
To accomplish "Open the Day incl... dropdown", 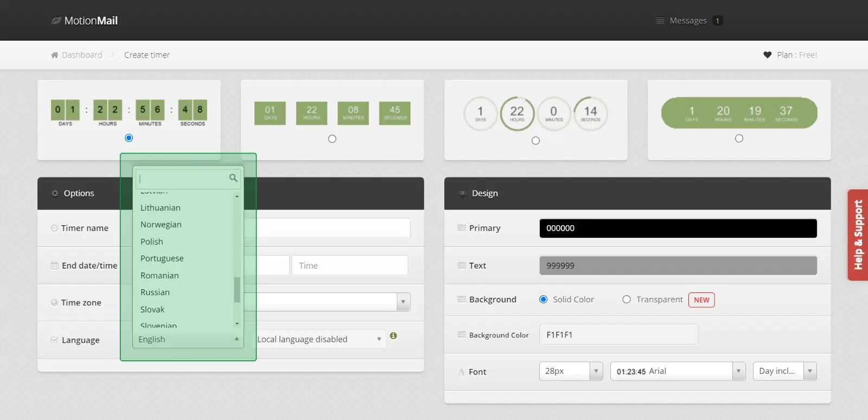I will click(784, 371).
